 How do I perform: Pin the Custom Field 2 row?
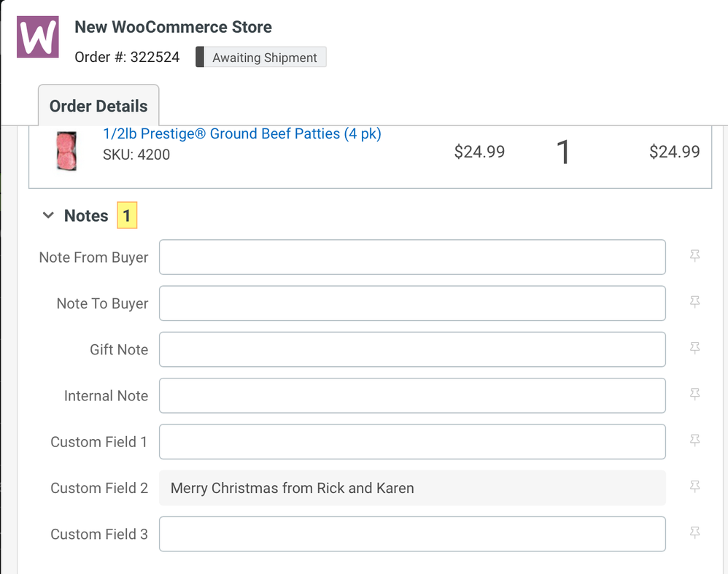694,486
